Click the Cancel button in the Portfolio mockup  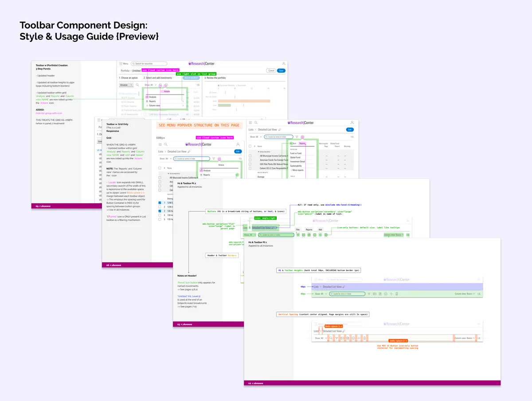(x=271, y=71)
